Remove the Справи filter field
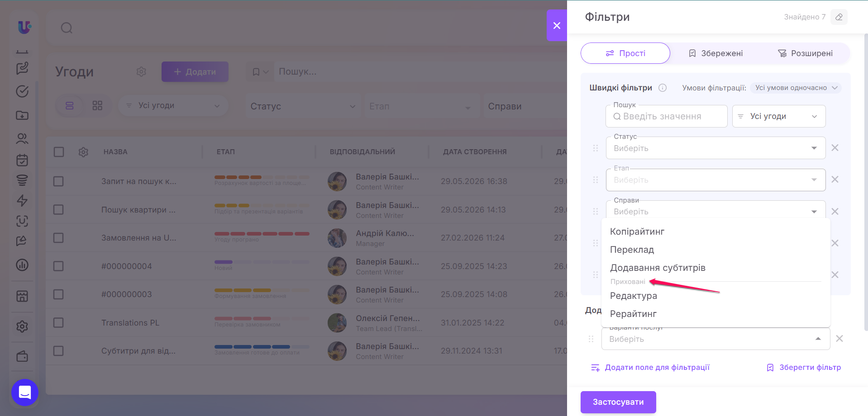Screen dimensions: 868x416 point(835,211)
